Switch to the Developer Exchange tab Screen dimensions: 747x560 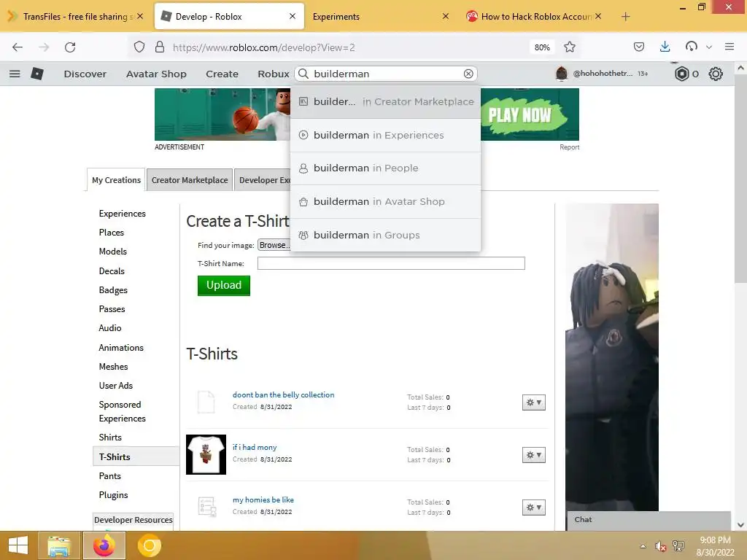263,180
